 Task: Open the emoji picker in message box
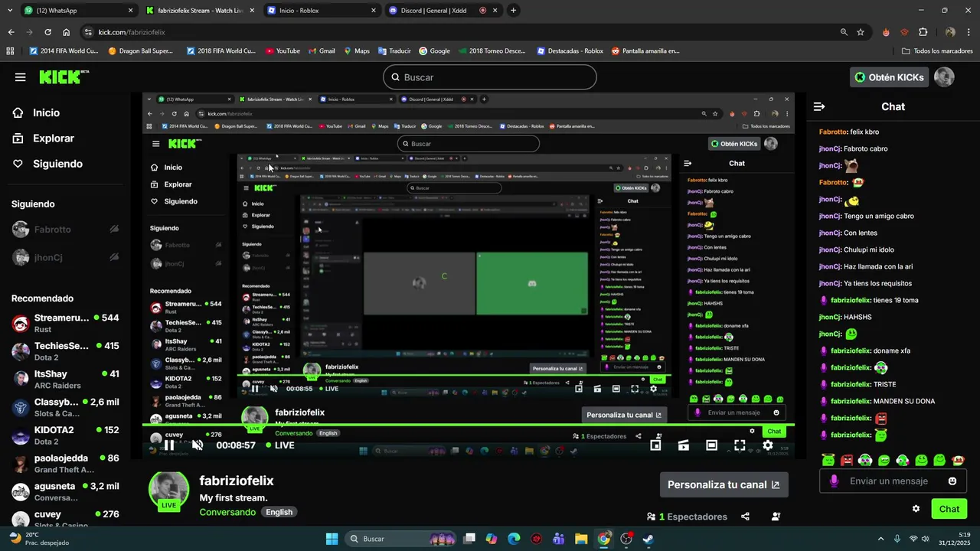(952, 481)
